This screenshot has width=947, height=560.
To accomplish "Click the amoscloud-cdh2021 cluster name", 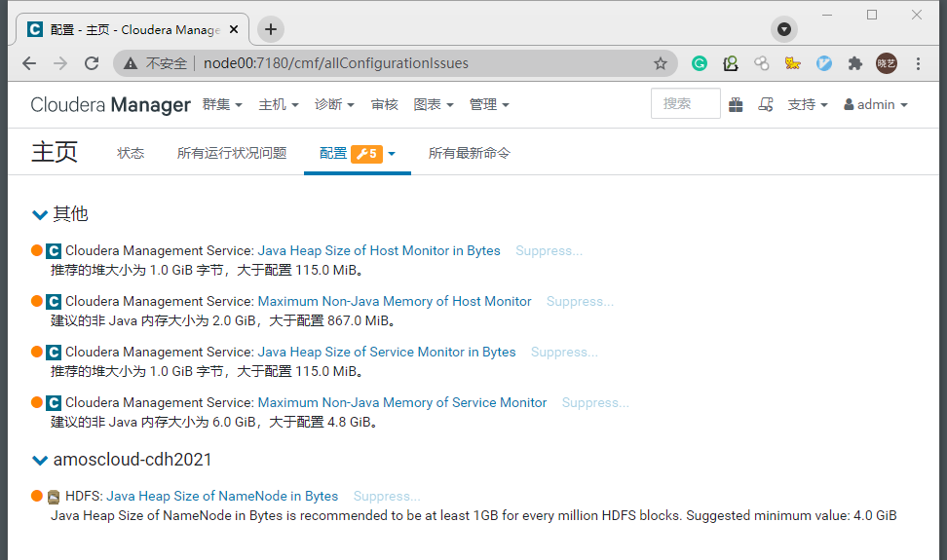I will 133,460.
